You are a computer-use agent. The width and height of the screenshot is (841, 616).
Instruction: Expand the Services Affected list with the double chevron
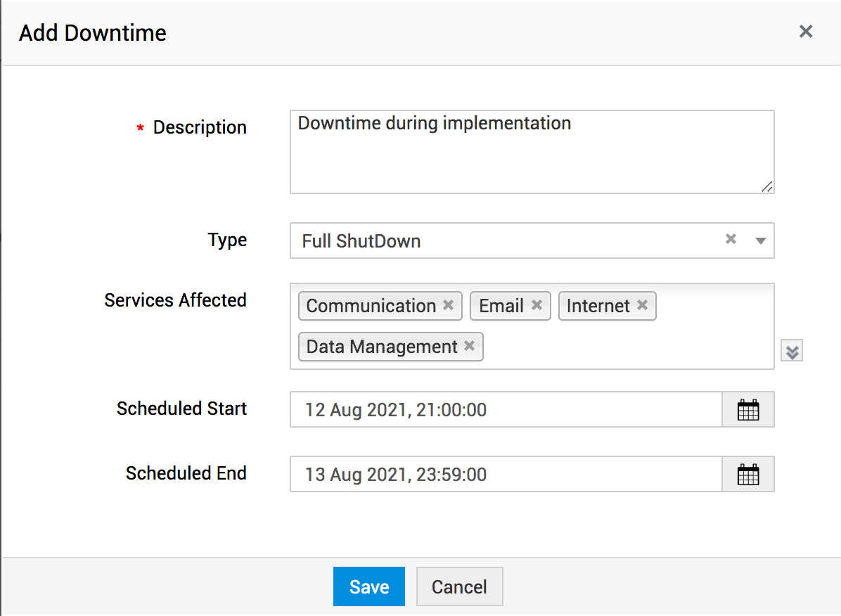pyautogui.click(x=792, y=352)
